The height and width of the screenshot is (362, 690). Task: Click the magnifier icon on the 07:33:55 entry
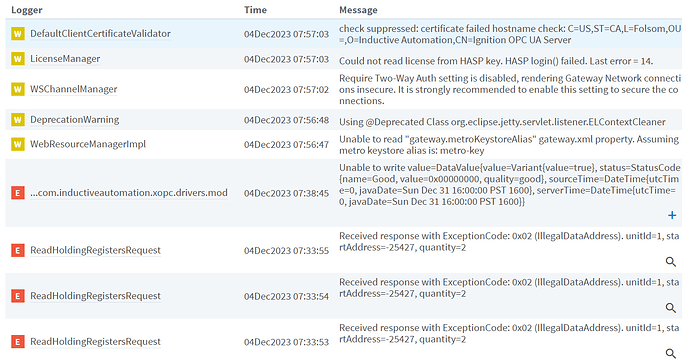671,262
